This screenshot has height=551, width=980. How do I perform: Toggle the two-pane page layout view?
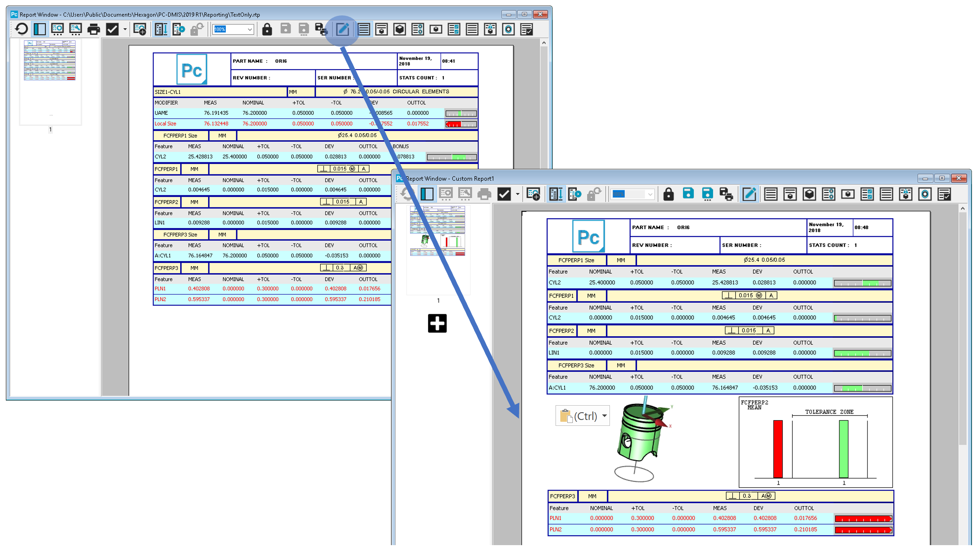click(x=39, y=29)
